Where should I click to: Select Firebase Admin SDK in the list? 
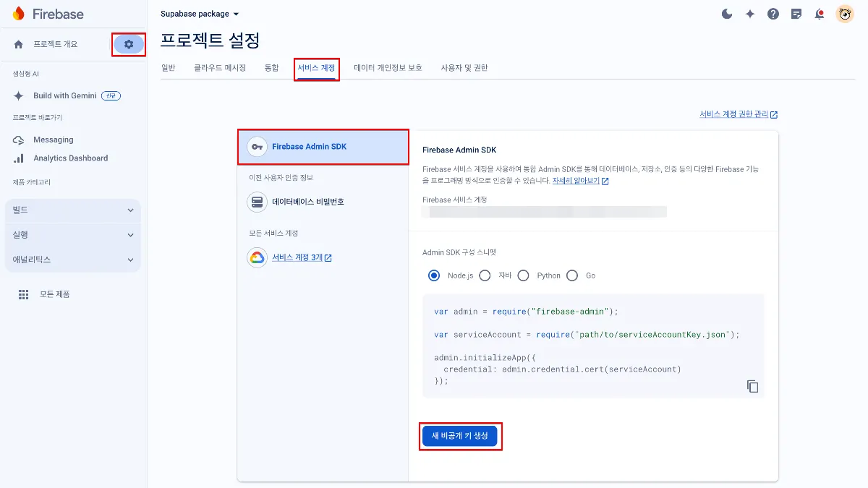coord(323,147)
